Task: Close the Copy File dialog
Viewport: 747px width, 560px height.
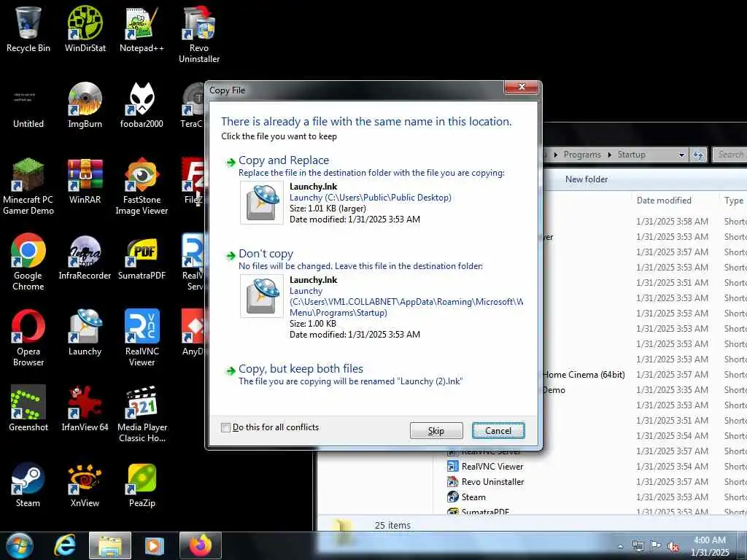Action: tap(521, 87)
